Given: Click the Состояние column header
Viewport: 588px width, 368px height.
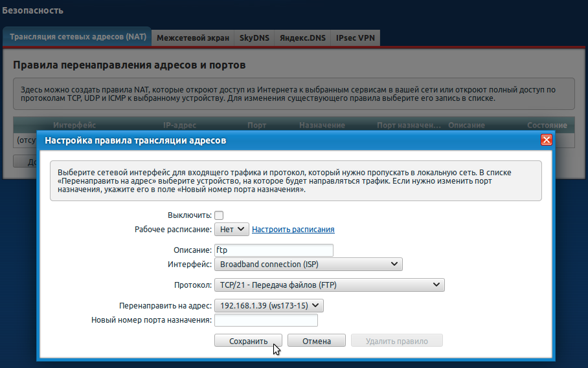Looking at the screenshot, I should click(547, 125).
